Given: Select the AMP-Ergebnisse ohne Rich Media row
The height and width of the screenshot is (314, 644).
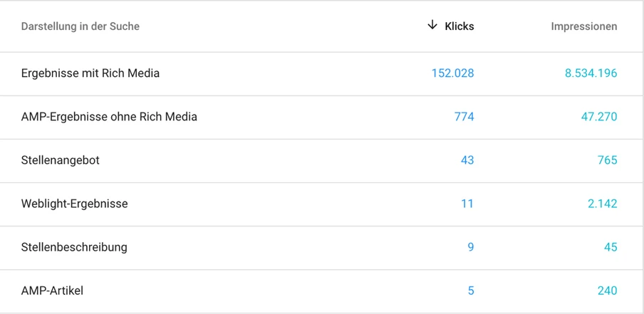Looking at the screenshot, I should point(109,117).
